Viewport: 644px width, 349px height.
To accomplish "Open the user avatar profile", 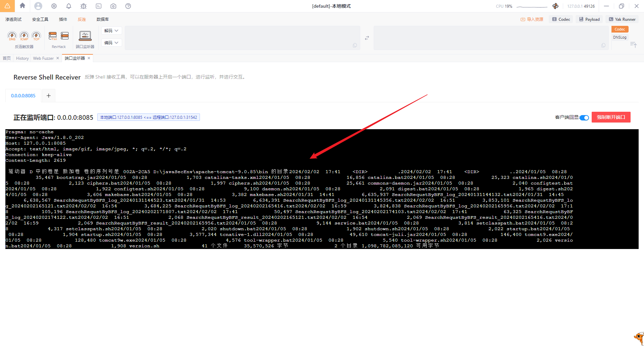I will click(38, 6).
